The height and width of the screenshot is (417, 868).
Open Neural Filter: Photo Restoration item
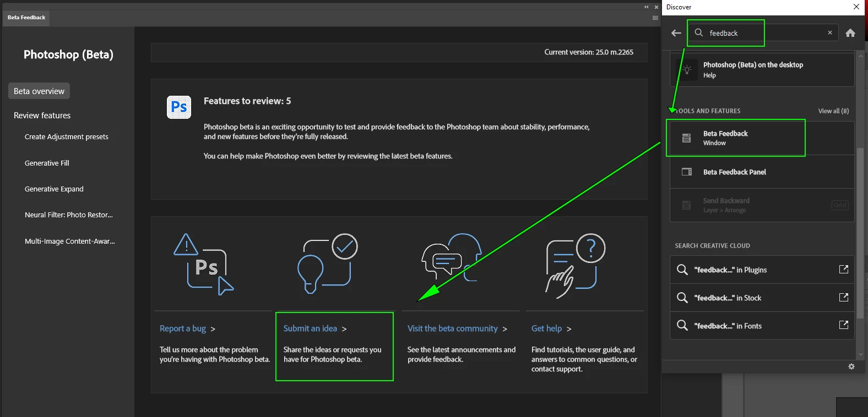(69, 215)
